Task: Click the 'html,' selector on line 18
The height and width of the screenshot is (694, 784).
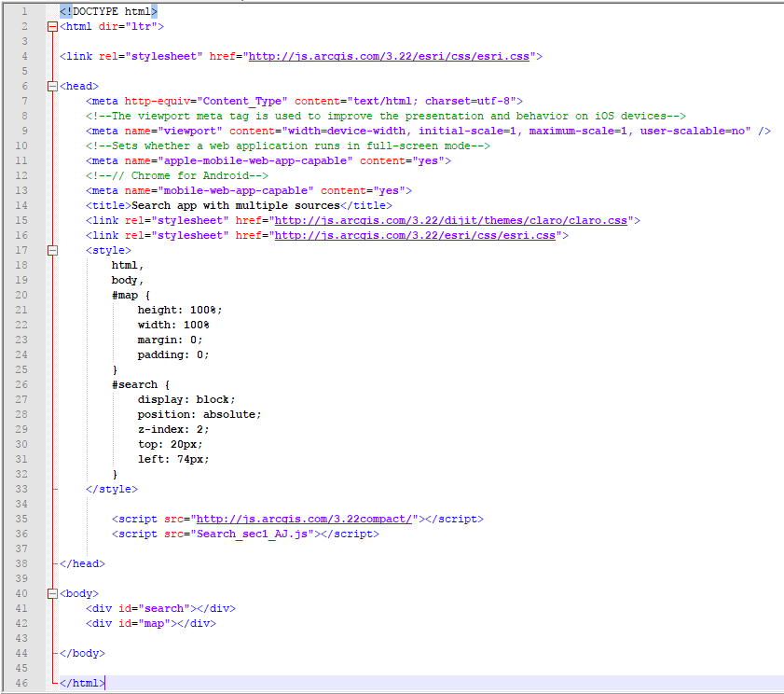Action: click(128, 265)
